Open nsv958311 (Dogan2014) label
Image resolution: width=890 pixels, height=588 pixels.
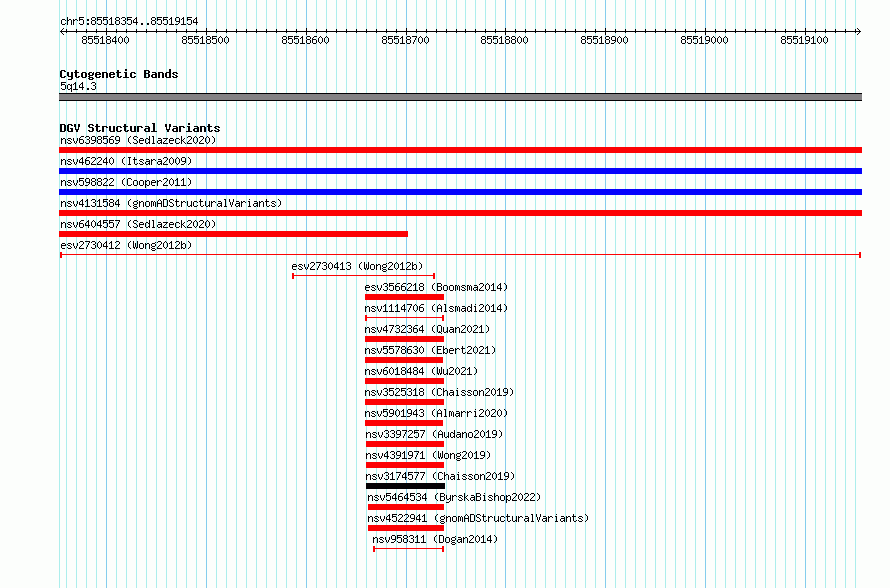tap(435, 539)
